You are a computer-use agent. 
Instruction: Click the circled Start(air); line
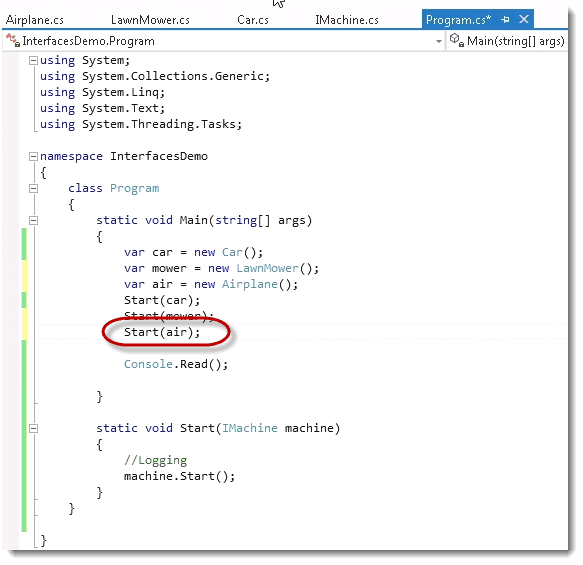click(162, 332)
